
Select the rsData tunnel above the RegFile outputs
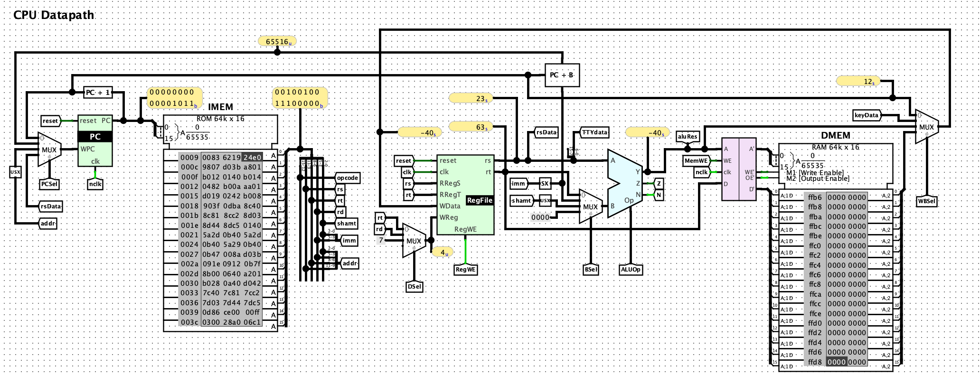click(546, 132)
